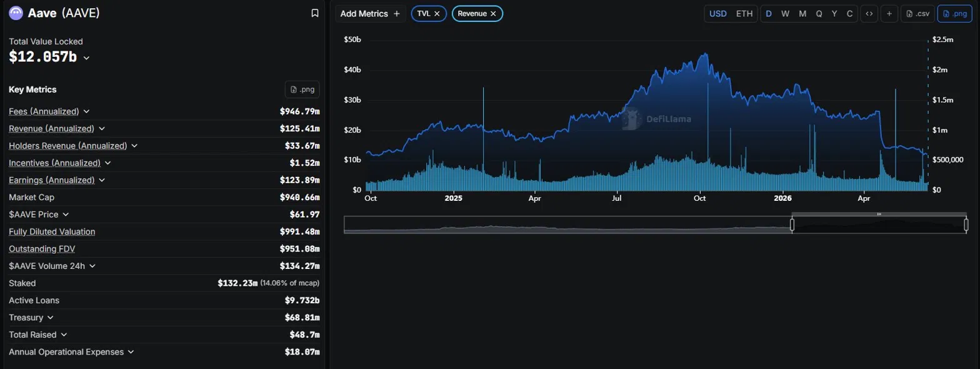Click the Active Loans label

[x=34, y=300]
